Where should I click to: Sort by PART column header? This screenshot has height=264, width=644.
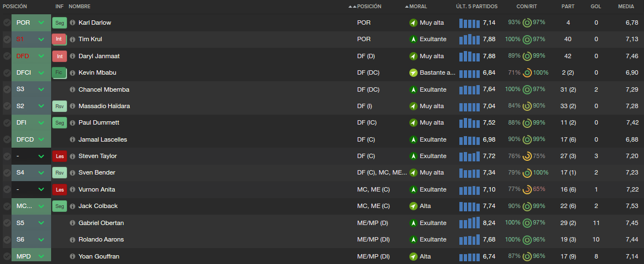tap(568, 7)
